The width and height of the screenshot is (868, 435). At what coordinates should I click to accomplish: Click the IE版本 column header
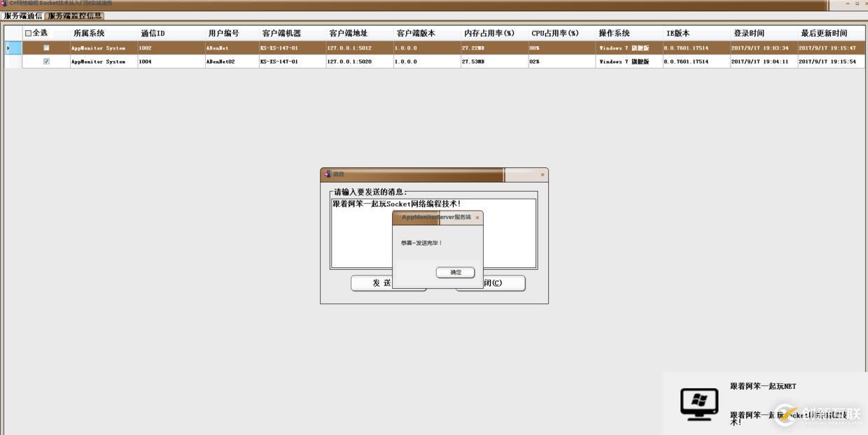(x=676, y=33)
